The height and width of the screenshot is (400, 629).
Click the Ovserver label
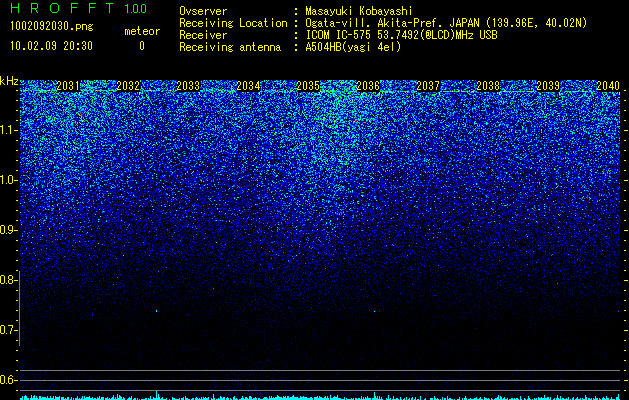(x=203, y=11)
